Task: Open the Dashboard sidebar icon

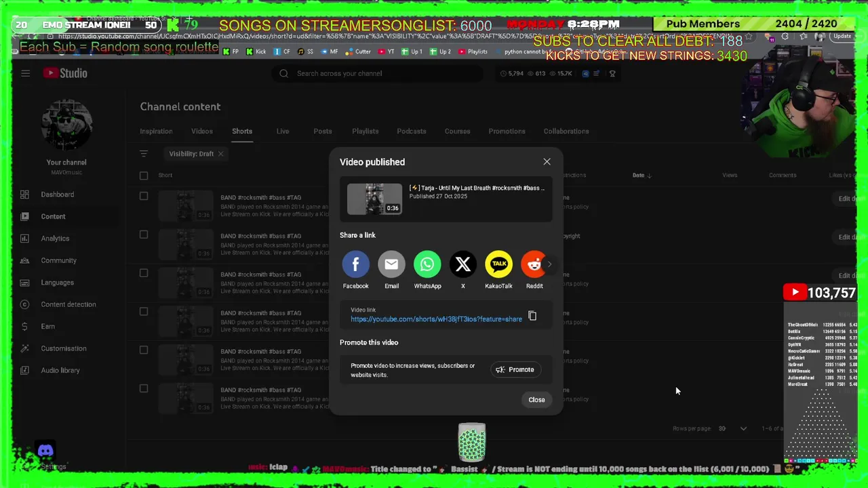Action: (x=24, y=195)
